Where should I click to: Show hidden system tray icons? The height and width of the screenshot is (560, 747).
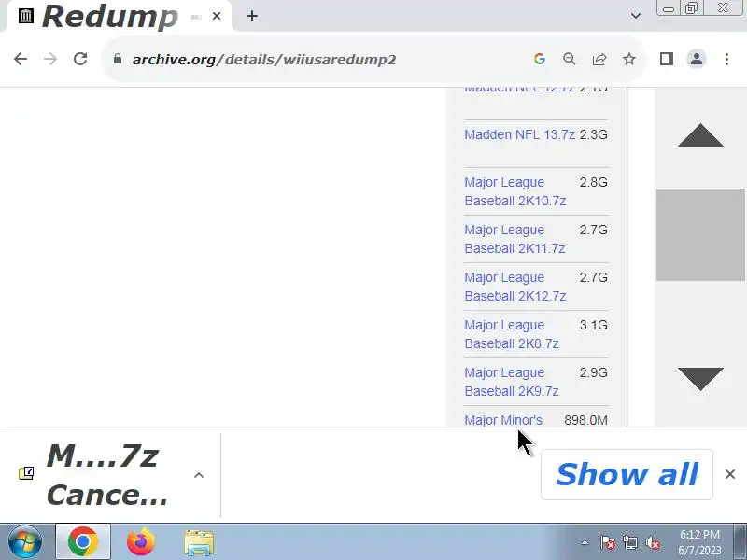click(585, 542)
